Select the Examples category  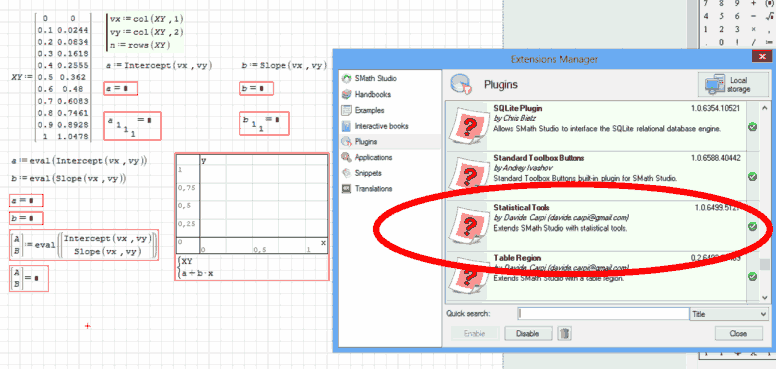(x=369, y=110)
